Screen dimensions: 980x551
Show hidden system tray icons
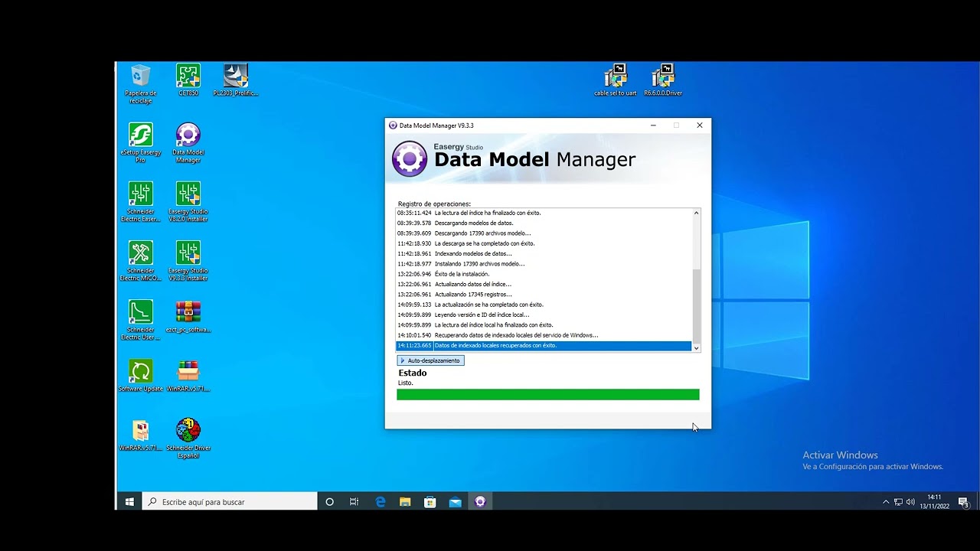pos(886,502)
